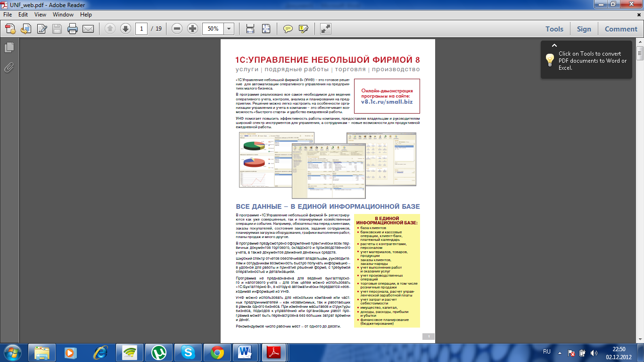Switch to read mode expand icon
644x362 pixels.
coord(325,29)
